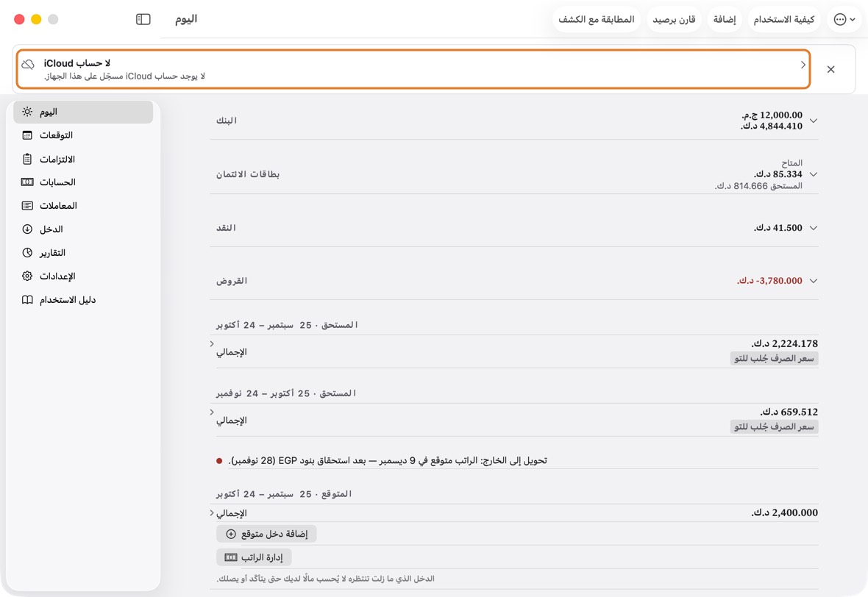Click إضافة دخل متوقع button

tap(266, 534)
